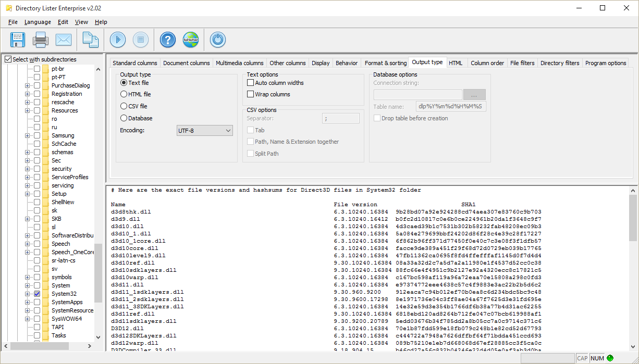Click the WWW globe website icon
The image size is (639, 364).
tap(191, 40)
